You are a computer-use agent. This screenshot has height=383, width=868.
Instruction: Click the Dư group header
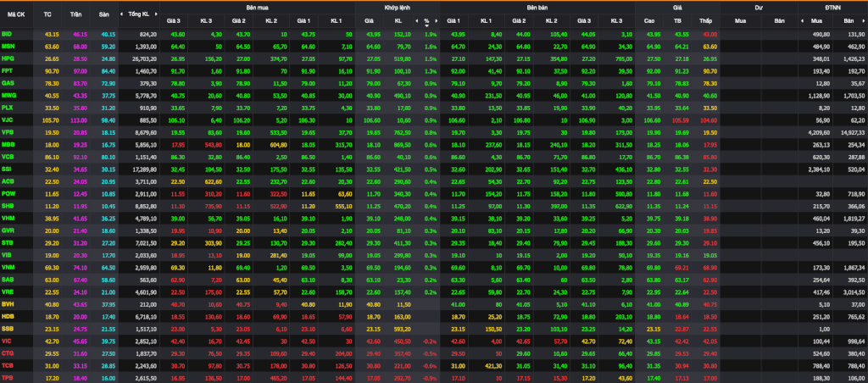pos(759,8)
